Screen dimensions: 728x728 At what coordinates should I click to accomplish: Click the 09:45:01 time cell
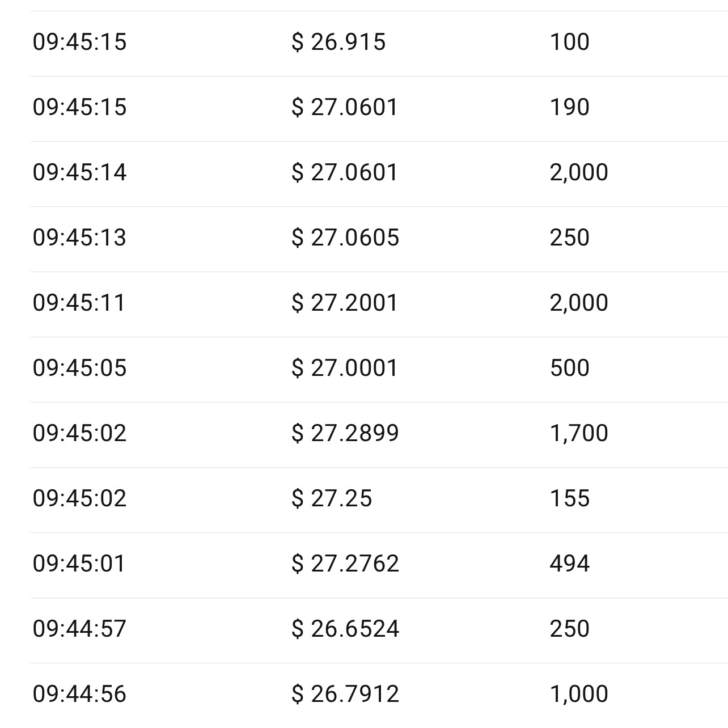79,564
